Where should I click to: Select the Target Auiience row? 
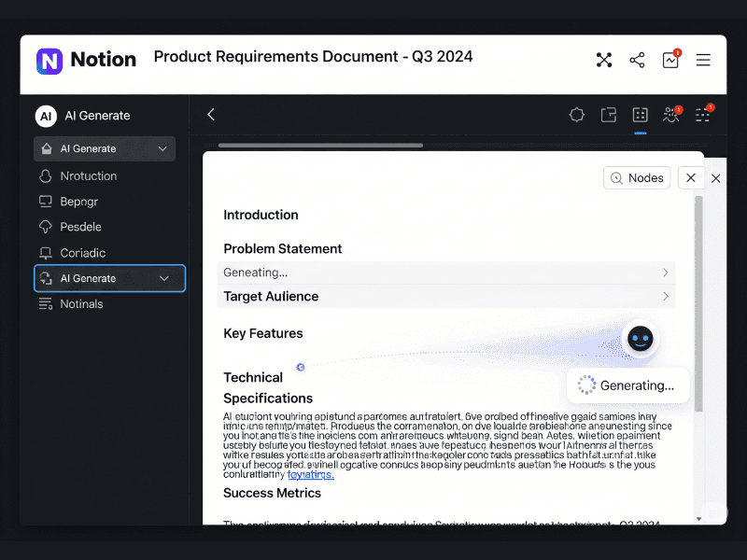tap(446, 296)
